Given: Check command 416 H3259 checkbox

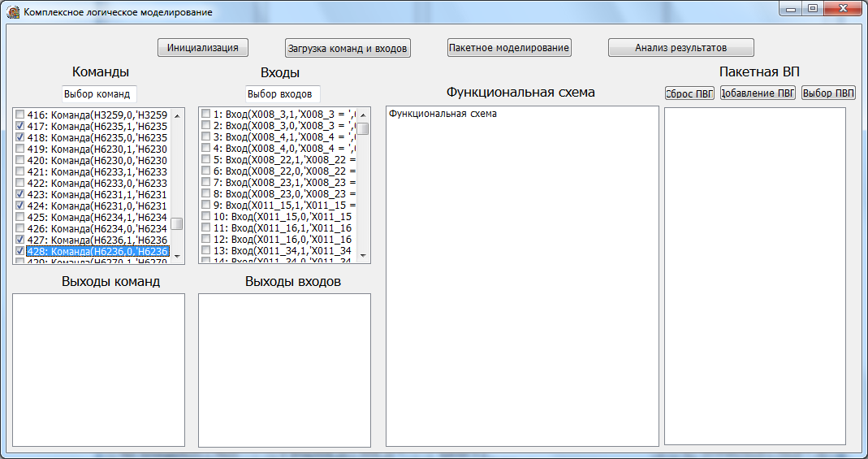Looking at the screenshot, I should point(20,115).
